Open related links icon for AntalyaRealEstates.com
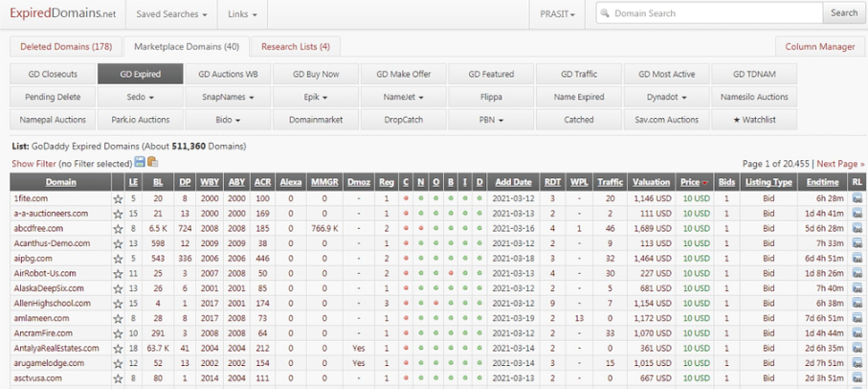Screen dimensions: 868x389 click(x=857, y=348)
